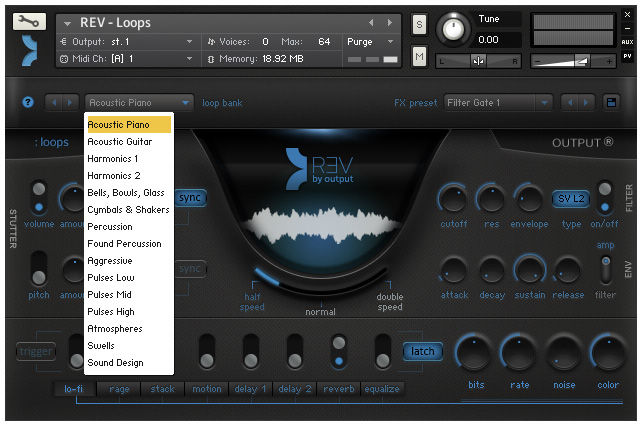Screen dimensions: 642x426
Task: Click the envelope release knob
Action: [x=567, y=270]
